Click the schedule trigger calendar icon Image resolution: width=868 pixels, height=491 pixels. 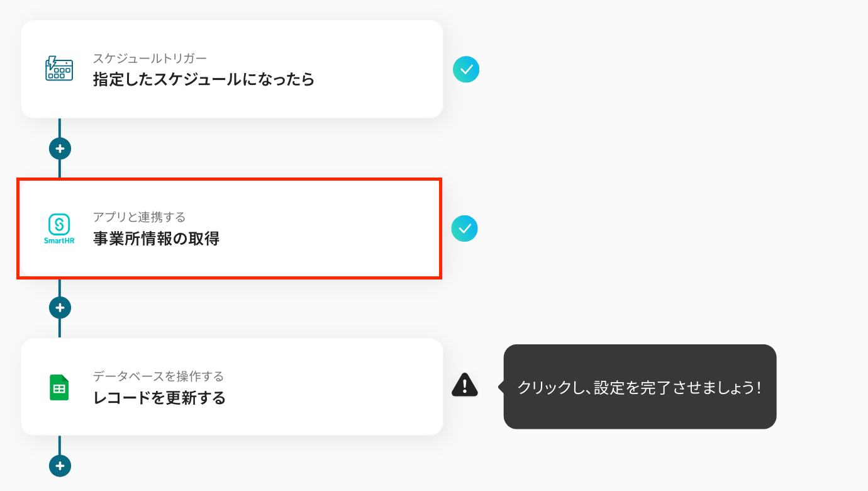(59, 69)
